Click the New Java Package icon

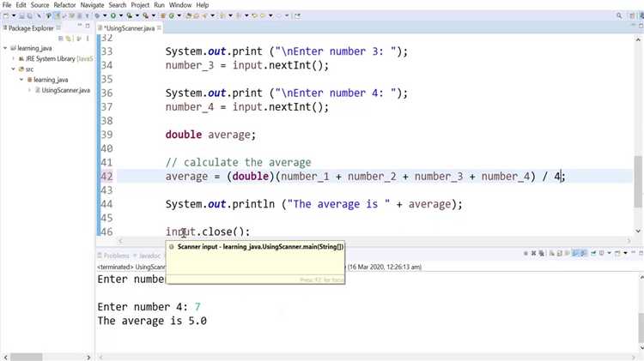(x=162, y=15)
